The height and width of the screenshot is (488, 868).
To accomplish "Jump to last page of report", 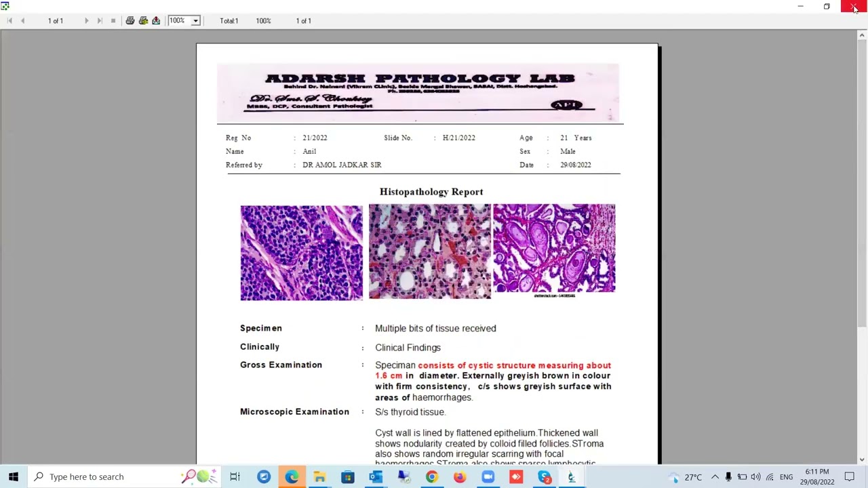I will (x=100, y=21).
